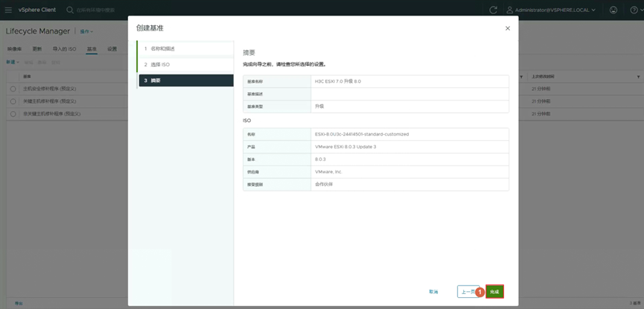The width and height of the screenshot is (644, 309).
Task: Select wizard step 3 摘要
Action: [x=186, y=80]
